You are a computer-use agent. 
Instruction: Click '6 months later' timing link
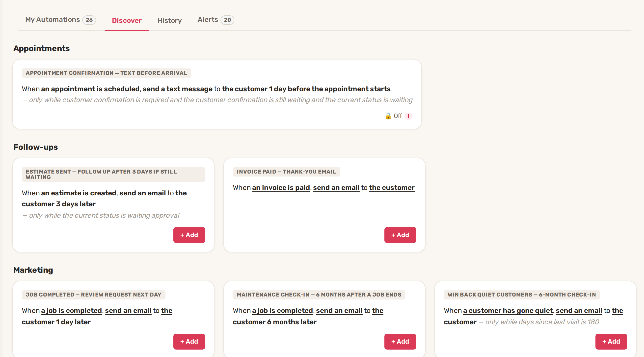click(292, 322)
